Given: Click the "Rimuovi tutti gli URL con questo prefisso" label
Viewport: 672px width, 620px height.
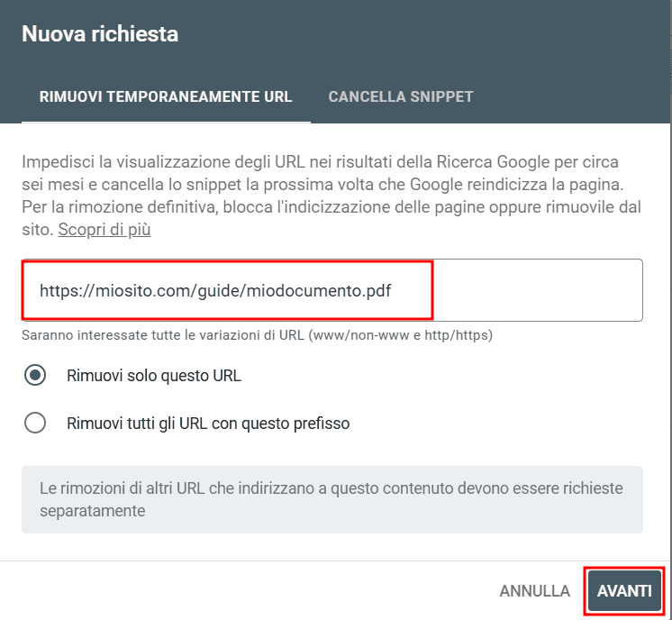Looking at the screenshot, I should point(208,423).
